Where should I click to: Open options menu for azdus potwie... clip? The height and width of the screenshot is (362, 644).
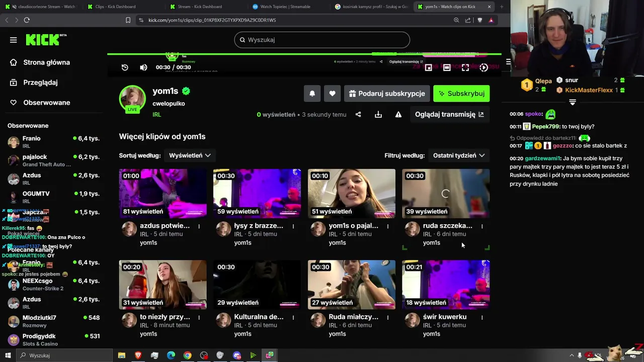199,226
